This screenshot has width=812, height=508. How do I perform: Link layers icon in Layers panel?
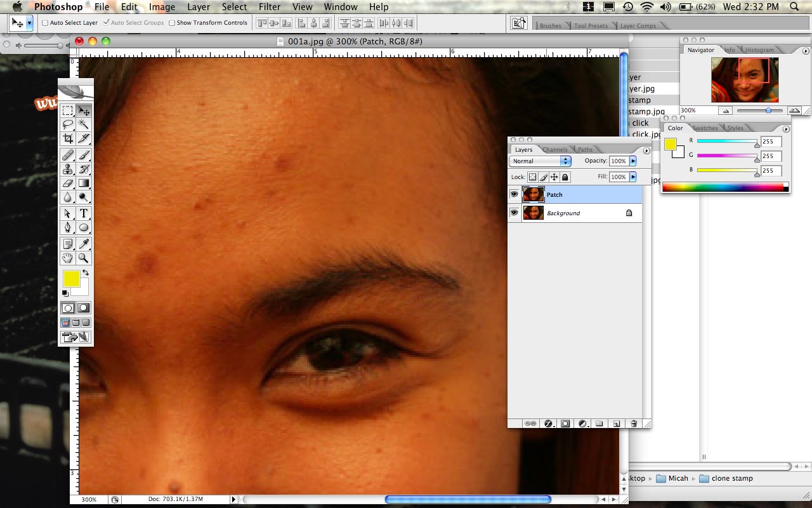pos(531,424)
